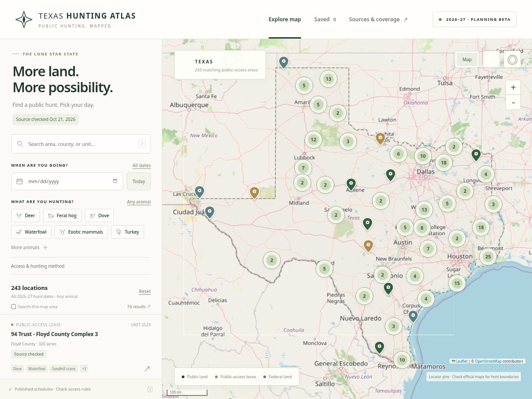Check the Search this map area box

(14, 306)
